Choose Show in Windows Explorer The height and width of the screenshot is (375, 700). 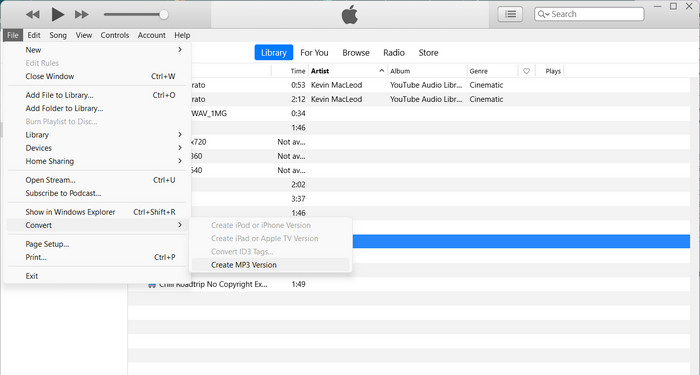point(96,212)
